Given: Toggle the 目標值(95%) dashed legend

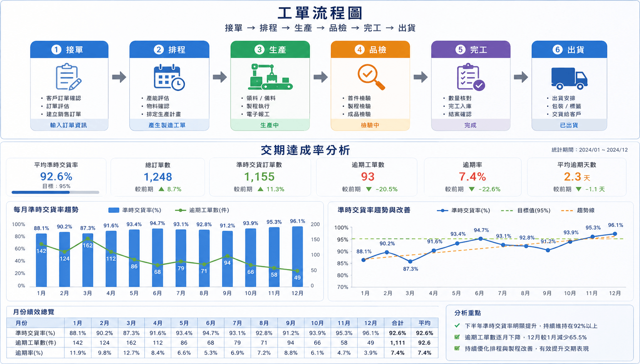Looking at the screenshot, I should click(526, 210).
